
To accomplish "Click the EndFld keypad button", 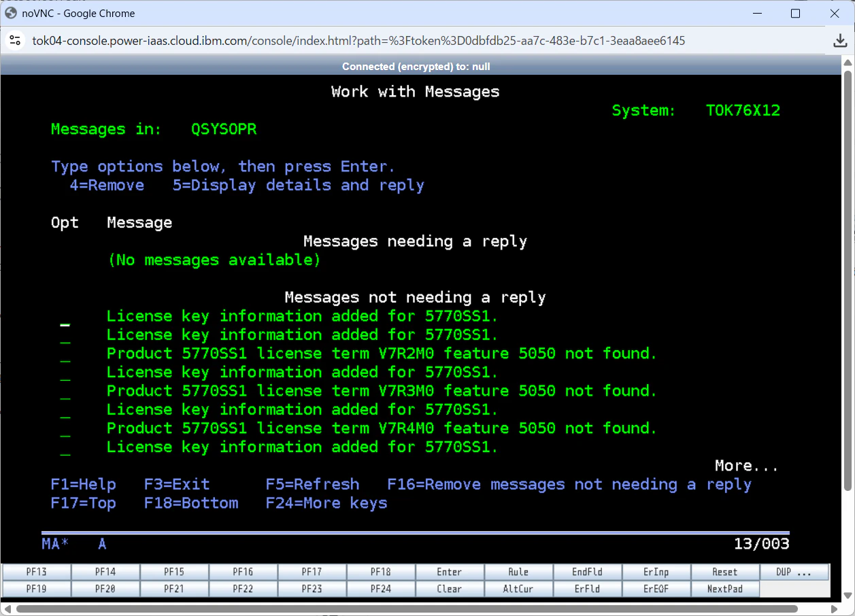I will point(587,572).
